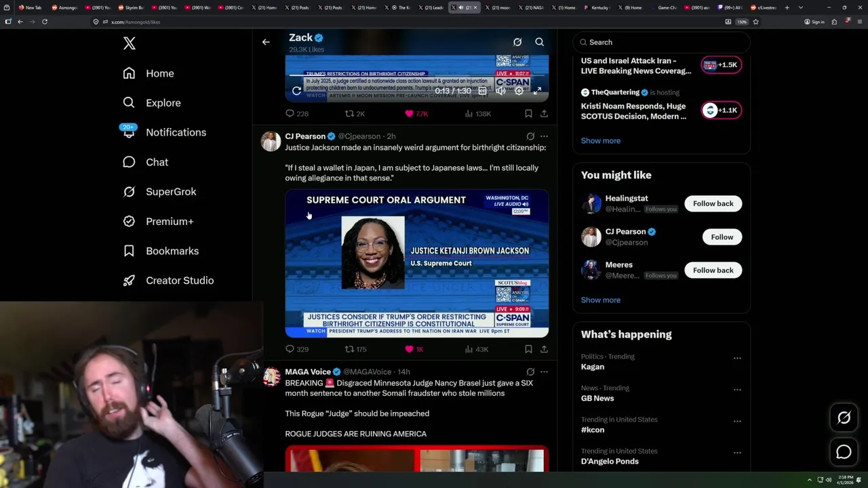This screenshot has width=868, height=488.
Task: Bookmark the CJ Pearson tweet
Action: point(528,349)
